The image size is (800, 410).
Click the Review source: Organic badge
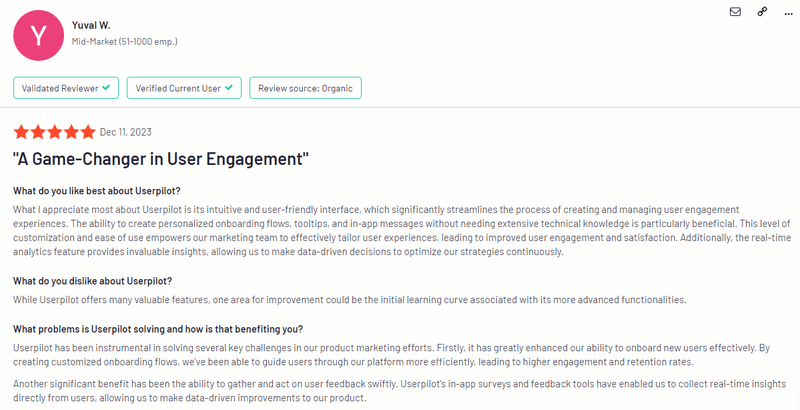click(x=305, y=88)
